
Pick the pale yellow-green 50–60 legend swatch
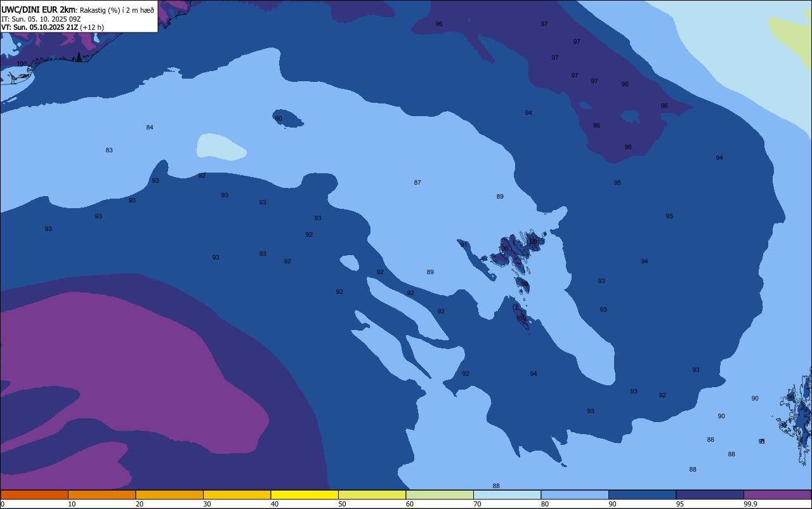pyautogui.click(x=372, y=494)
